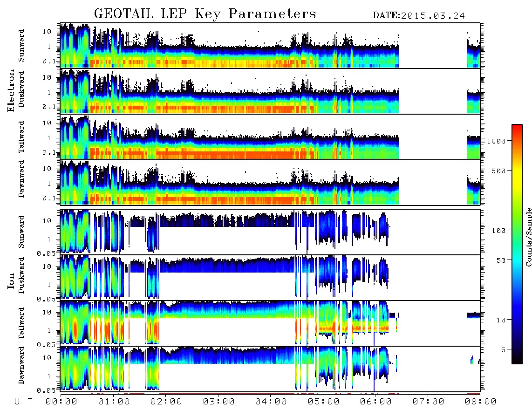532x410 pixels.
Task: Click the "10" colorbar tick label
Action: tap(501, 320)
